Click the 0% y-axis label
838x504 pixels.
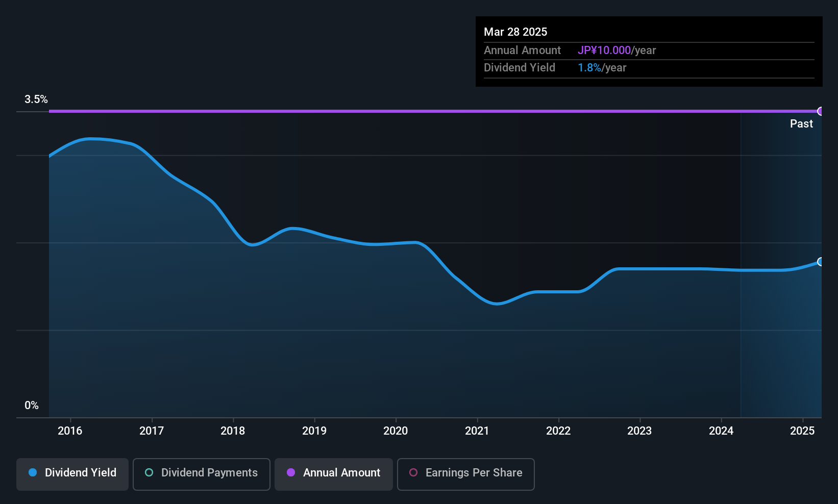[x=32, y=405]
